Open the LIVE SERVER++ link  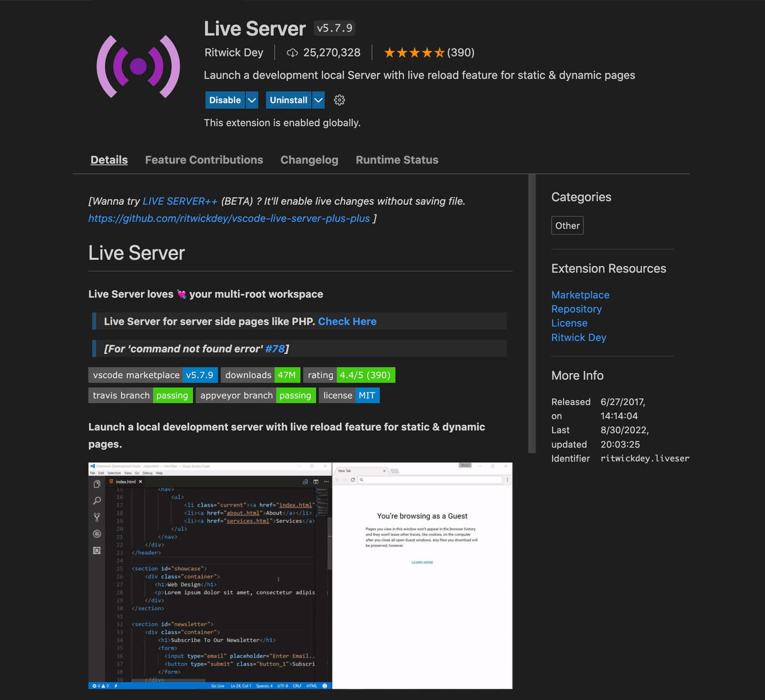[180, 201]
